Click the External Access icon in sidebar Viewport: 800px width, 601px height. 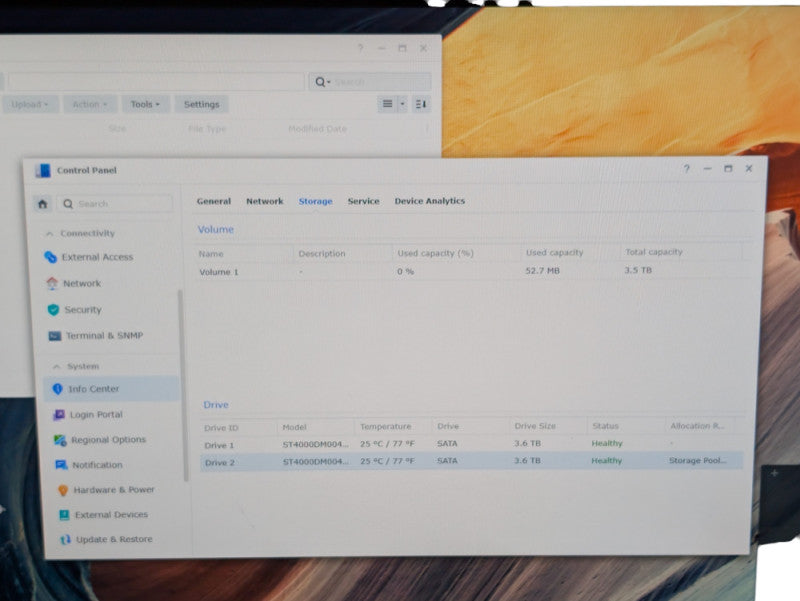[51, 257]
